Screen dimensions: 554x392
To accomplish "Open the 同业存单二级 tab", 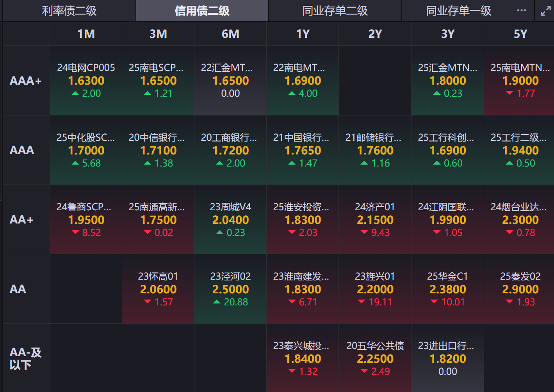I will [335, 11].
